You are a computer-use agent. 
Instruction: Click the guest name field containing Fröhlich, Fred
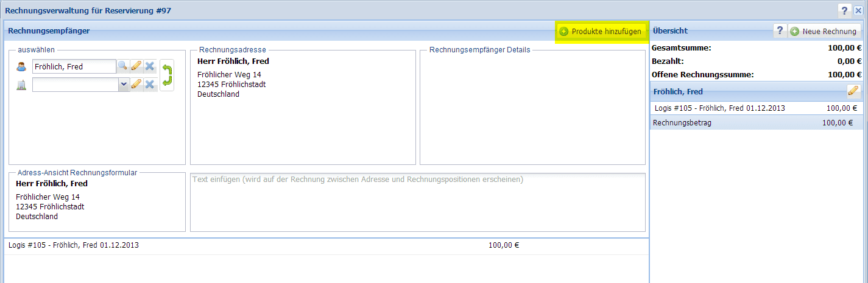tap(73, 66)
